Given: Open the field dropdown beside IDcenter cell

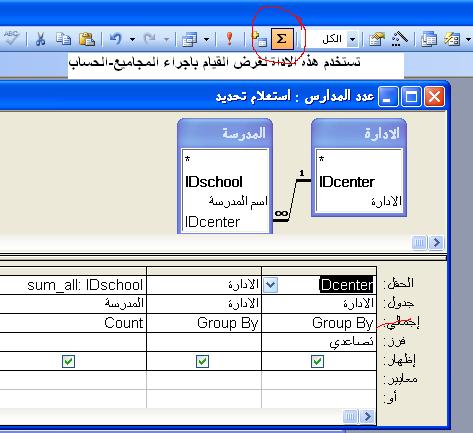Looking at the screenshot, I should pos(270,285).
